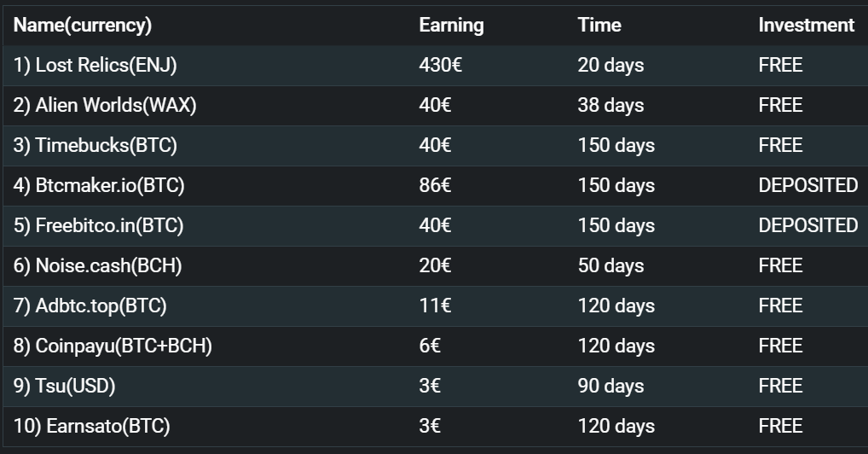Screen dimensions: 868x454
Task: Click the 90 days time cell
Action: (610, 386)
